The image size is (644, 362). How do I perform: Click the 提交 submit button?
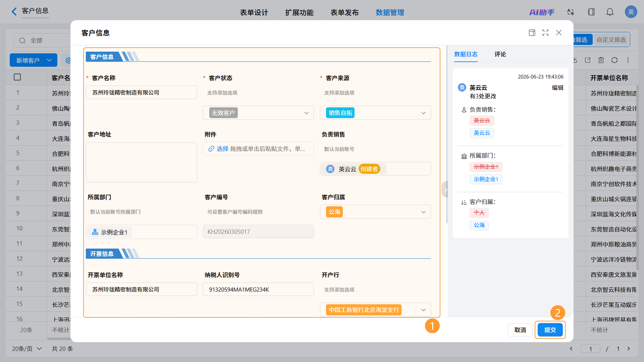tap(550, 330)
